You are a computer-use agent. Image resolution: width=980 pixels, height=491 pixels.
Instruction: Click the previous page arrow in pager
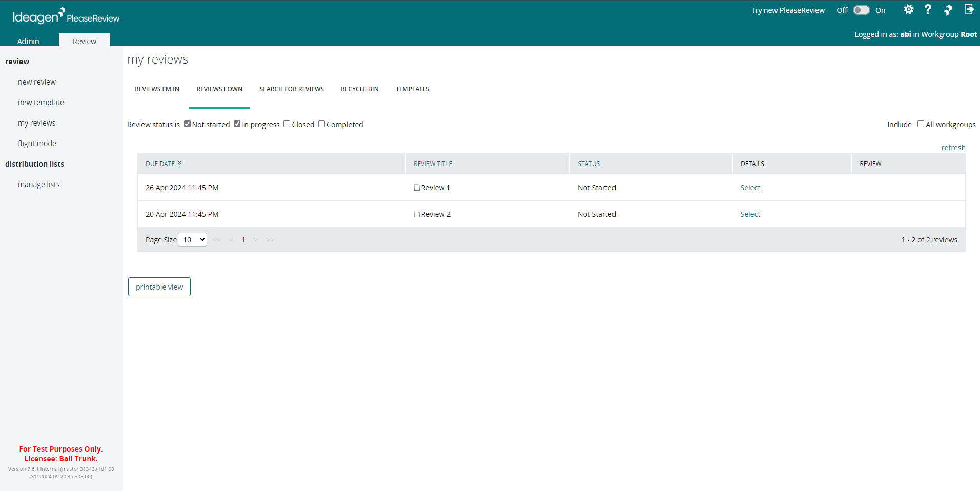(231, 240)
